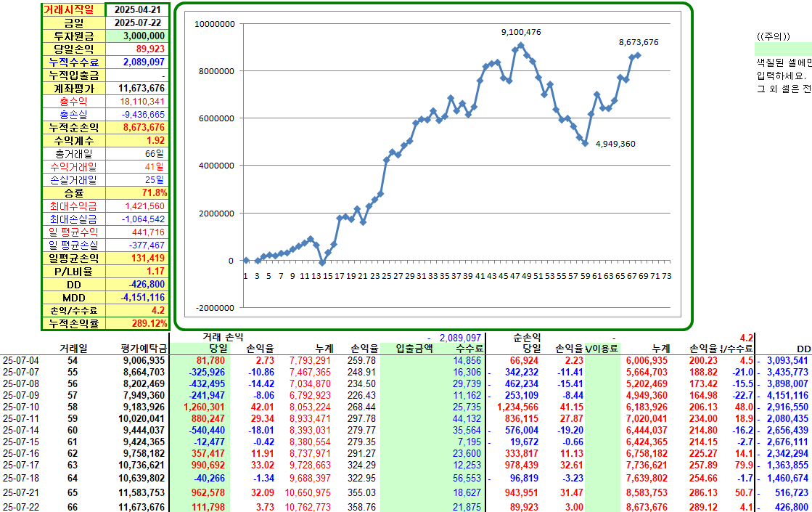Select the 금일 date value 2025-07-22
The image size is (812, 512).
coord(137,23)
